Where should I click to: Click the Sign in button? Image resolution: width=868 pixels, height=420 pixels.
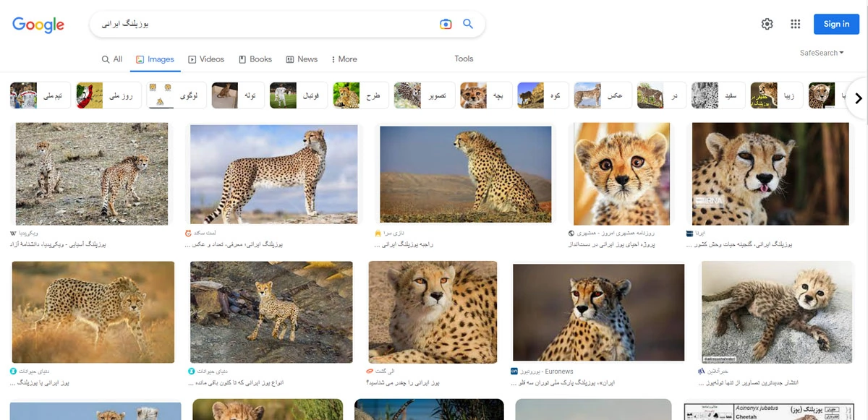tap(836, 24)
